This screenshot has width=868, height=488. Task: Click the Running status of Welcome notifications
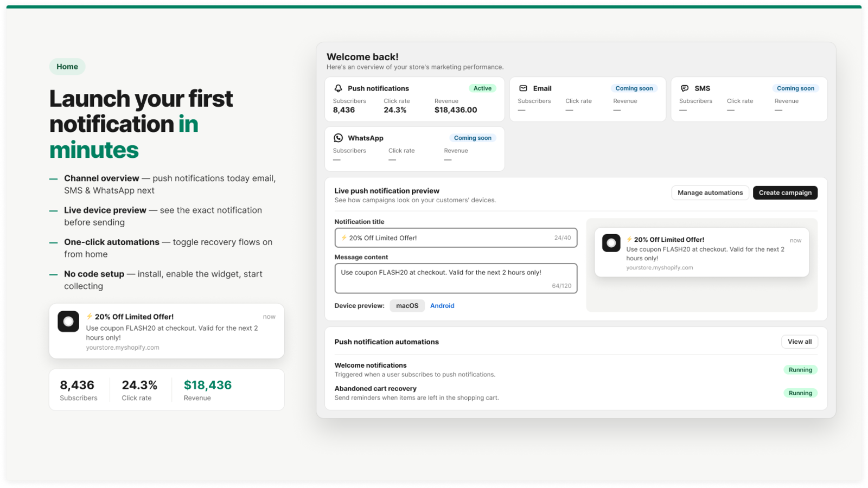[800, 370]
